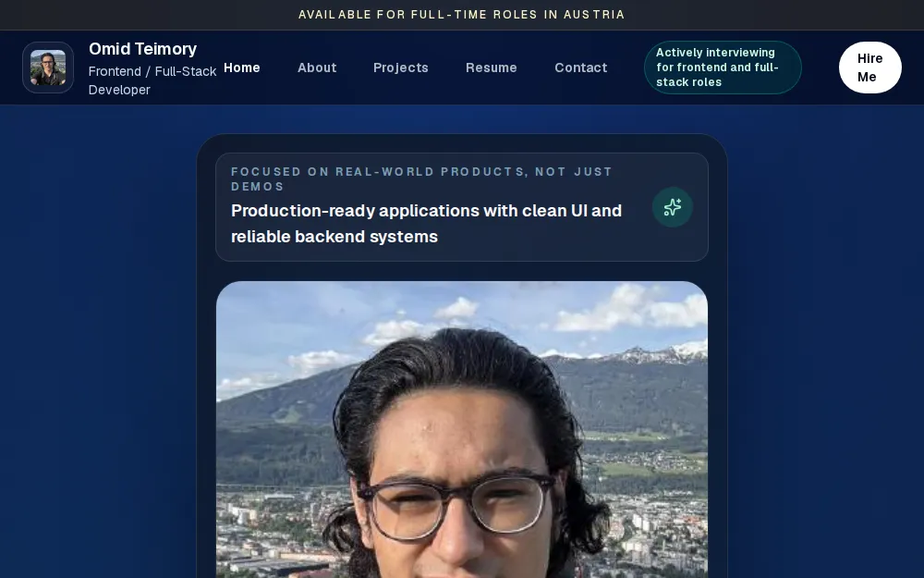Click the sparkle icon in the hero card
924x578 pixels.
coord(673,207)
